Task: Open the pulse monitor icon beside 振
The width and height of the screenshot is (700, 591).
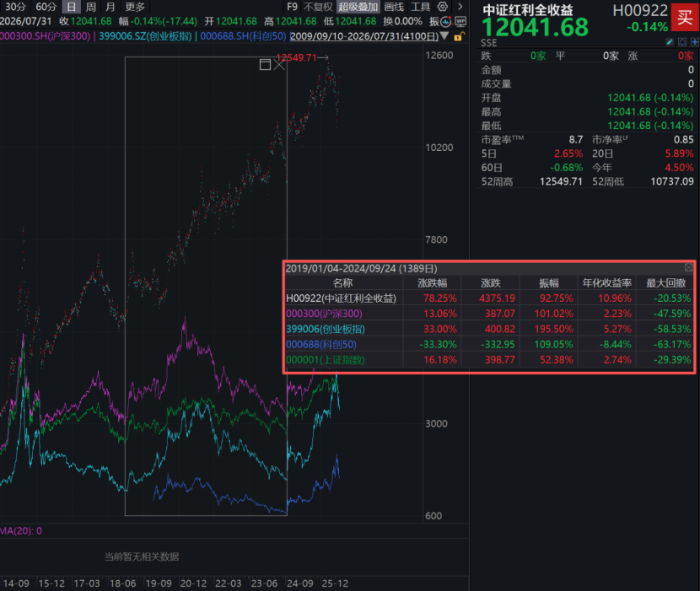Action: [x=446, y=21]
